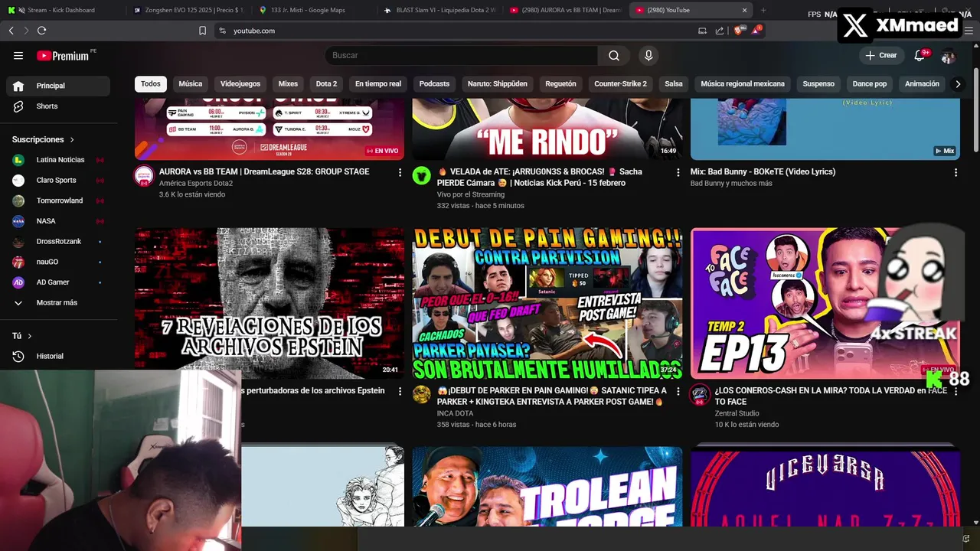
Task: Open DrossRotzank subscription
Action: [x=58, y=241]
